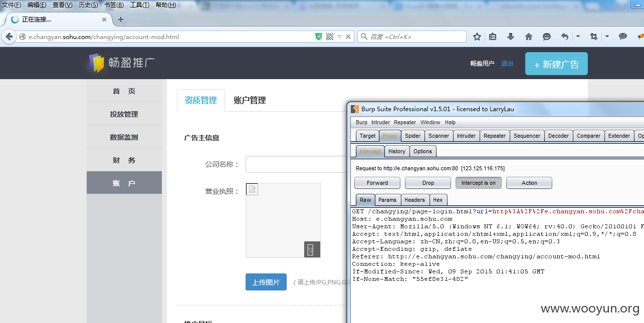Screen dimensions: 644x323
Task: Click the undo arrow toolbar icon
Action: pos(565,37)
